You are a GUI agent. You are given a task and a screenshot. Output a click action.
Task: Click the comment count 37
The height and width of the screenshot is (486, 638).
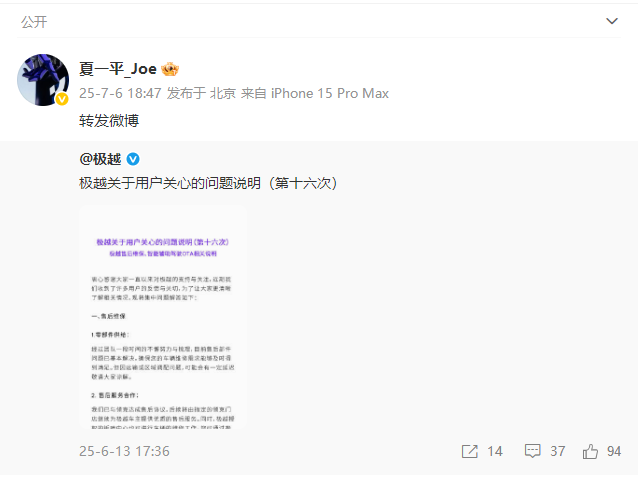557,451
